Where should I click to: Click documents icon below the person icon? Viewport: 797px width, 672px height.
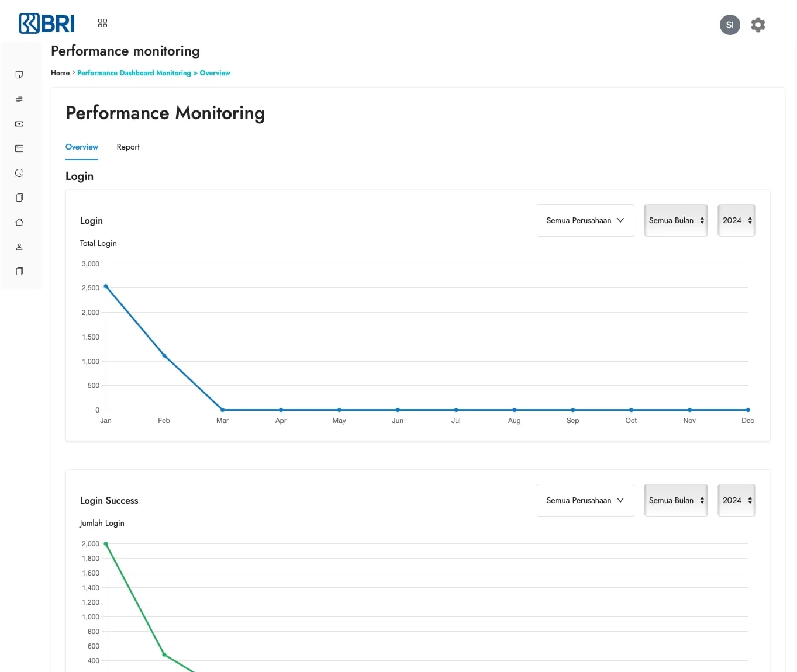(x=19, y=271)
